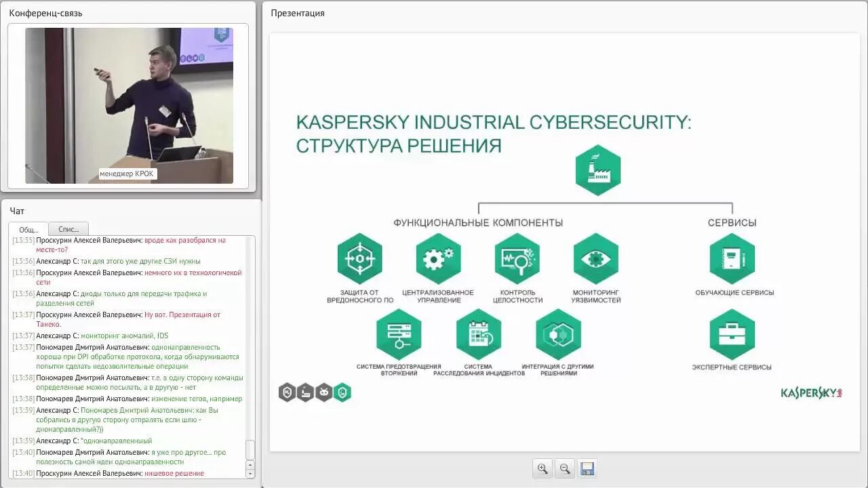Switch to the 'Спис...' chat tab

coord(68,229)
